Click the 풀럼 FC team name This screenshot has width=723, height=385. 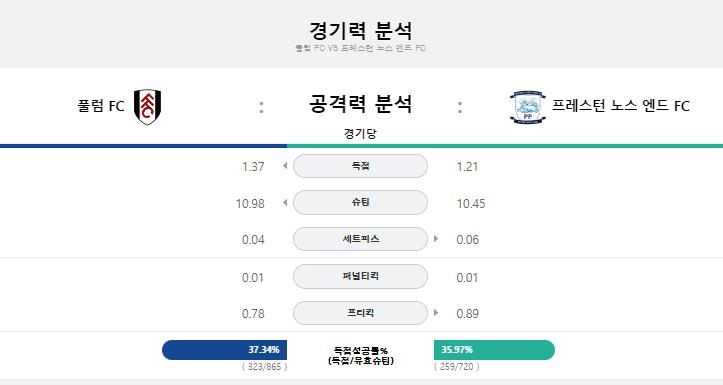pyautogui.click(x=101, y=106)
